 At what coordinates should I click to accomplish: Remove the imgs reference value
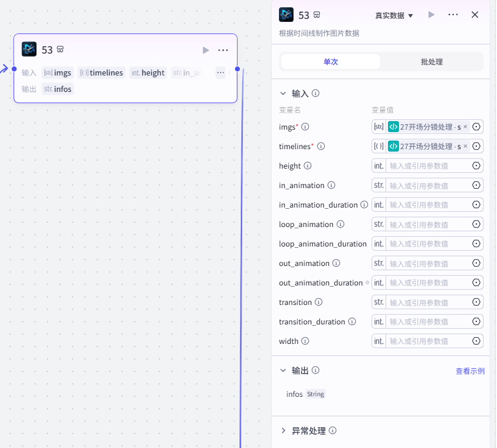(x=465, y=127)
